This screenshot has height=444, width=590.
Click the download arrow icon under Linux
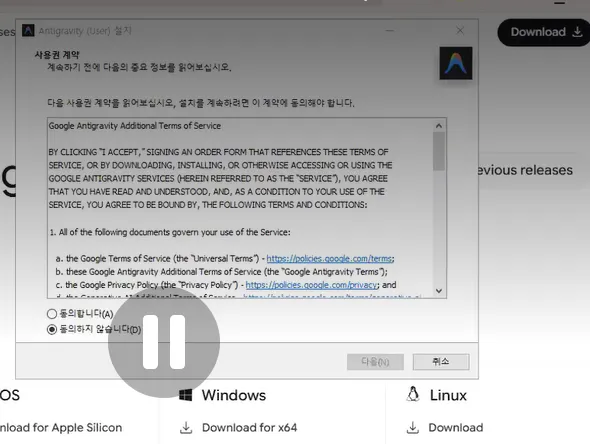coord(413,428)
